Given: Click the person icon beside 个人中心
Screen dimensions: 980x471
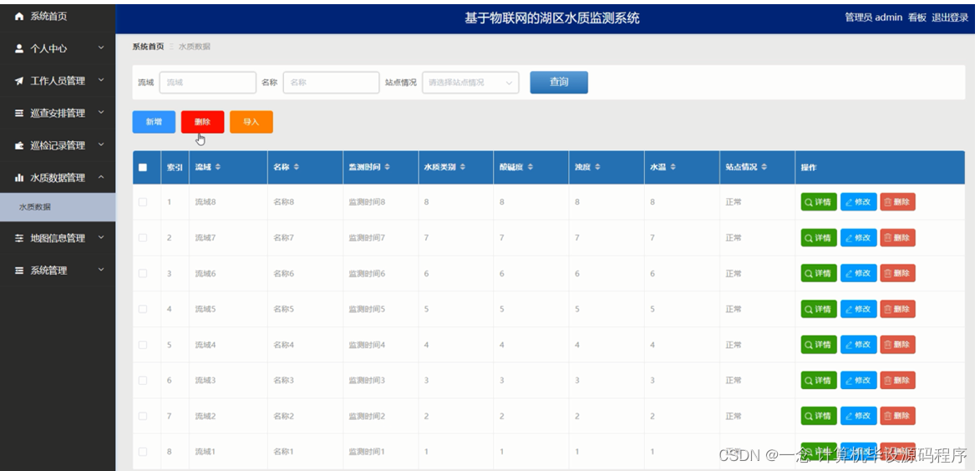Looking at the screenshot, I should pyautogui.click(x=18, y=48).
